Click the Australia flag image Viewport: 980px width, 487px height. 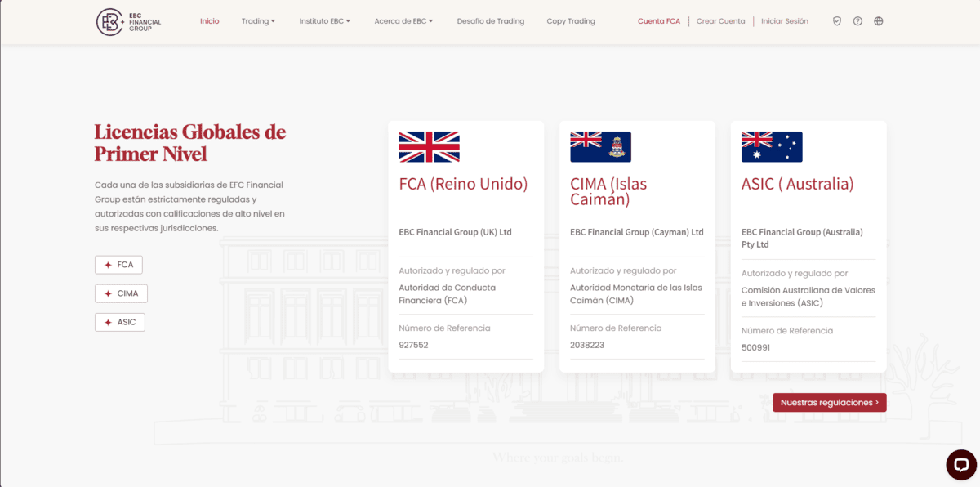[x=772, y=147]
